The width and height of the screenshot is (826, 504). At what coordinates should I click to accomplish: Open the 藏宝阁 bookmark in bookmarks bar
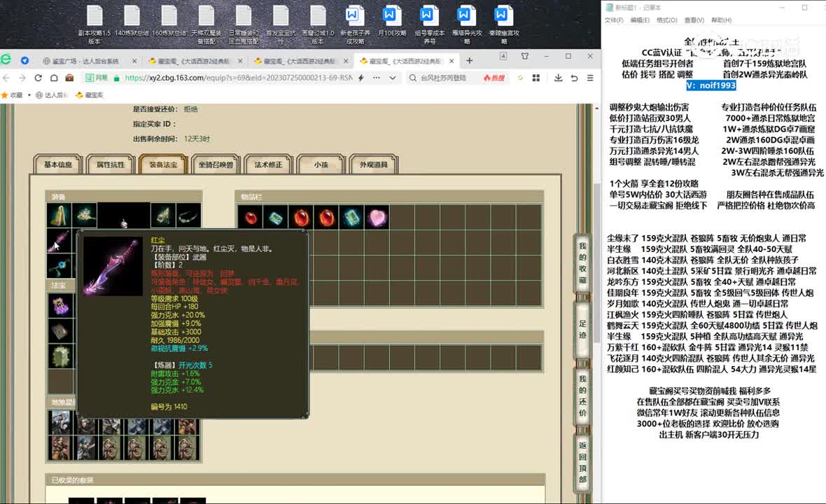90,95
